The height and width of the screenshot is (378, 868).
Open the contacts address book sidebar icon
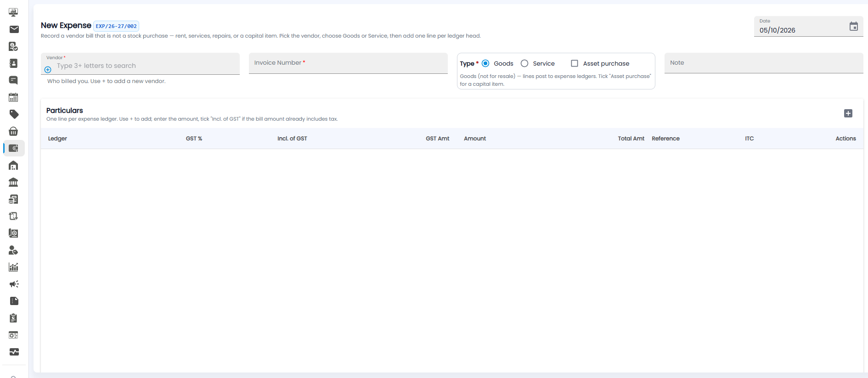click(x=14, y=63)
